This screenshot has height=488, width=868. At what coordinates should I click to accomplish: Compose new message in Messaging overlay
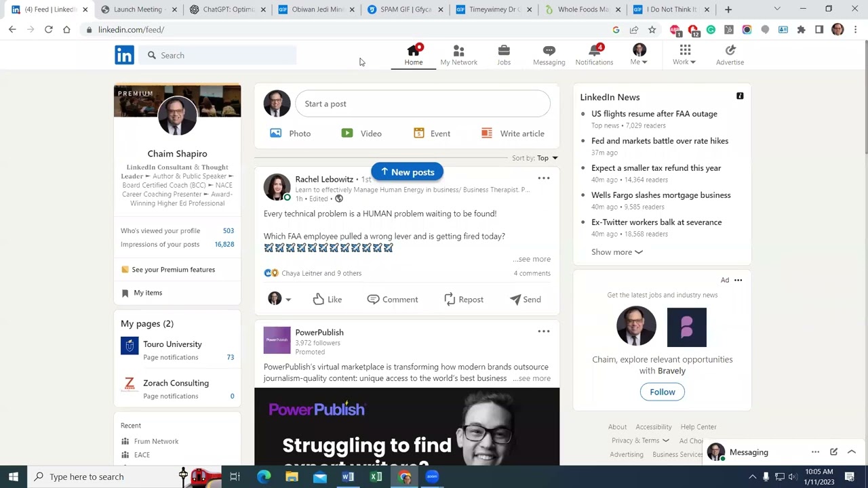pyautogui.click(x=833, y=452)
